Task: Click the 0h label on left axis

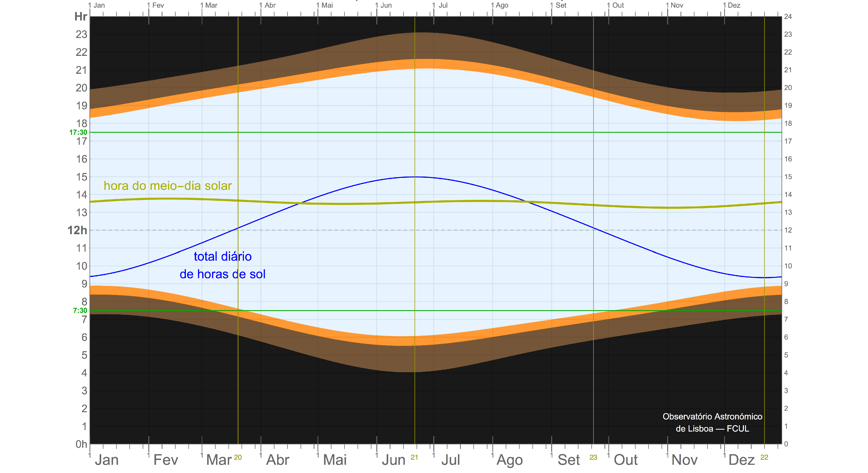Action: coord(81,444)
